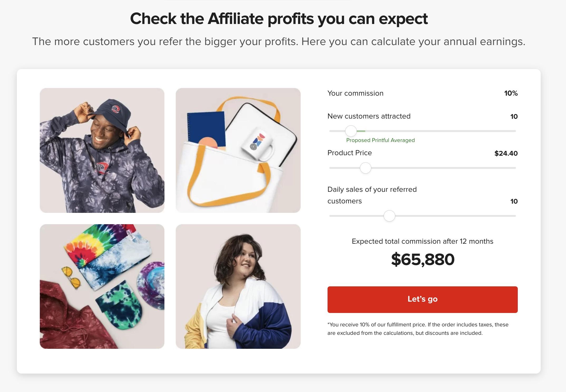
Task: Click the fulfillment price footnote text
Action: [418, 329]
